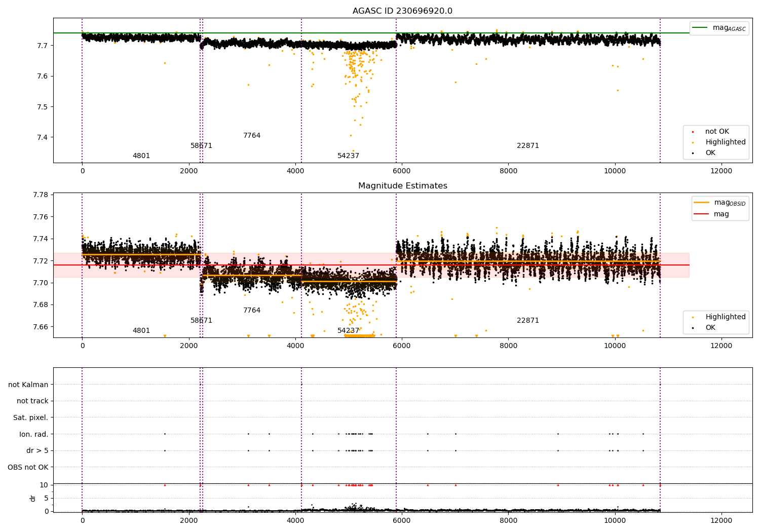The image size is (760, 532).
Task: Select label 54237 in the AGASC plot
Action: (348, 156)
